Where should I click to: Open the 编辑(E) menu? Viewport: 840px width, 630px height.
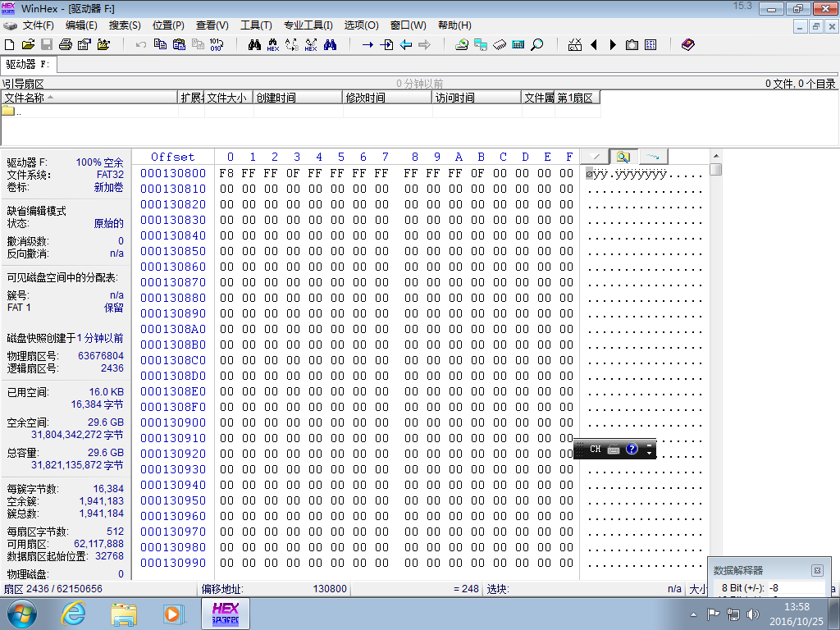pyautogui.click(x=81, y=25)
